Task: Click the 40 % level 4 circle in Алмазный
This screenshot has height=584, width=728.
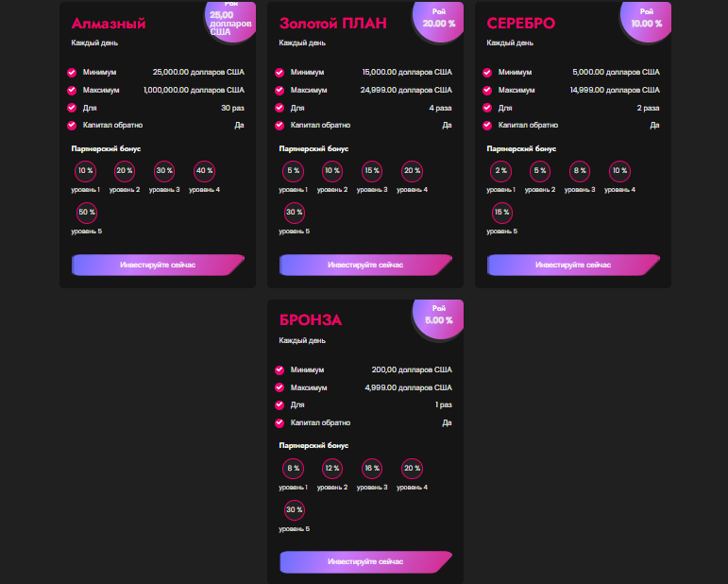Action: tap(204, 171)
